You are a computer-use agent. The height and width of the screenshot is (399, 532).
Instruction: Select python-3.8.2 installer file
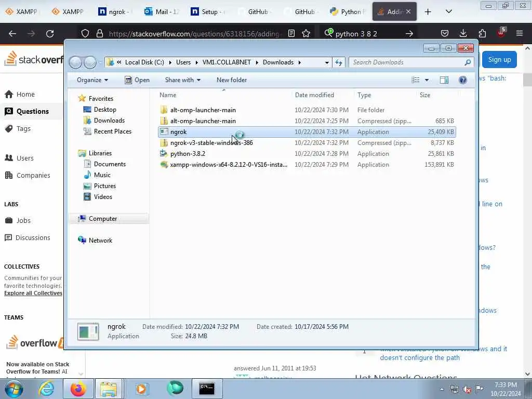[x=307, y=153]
